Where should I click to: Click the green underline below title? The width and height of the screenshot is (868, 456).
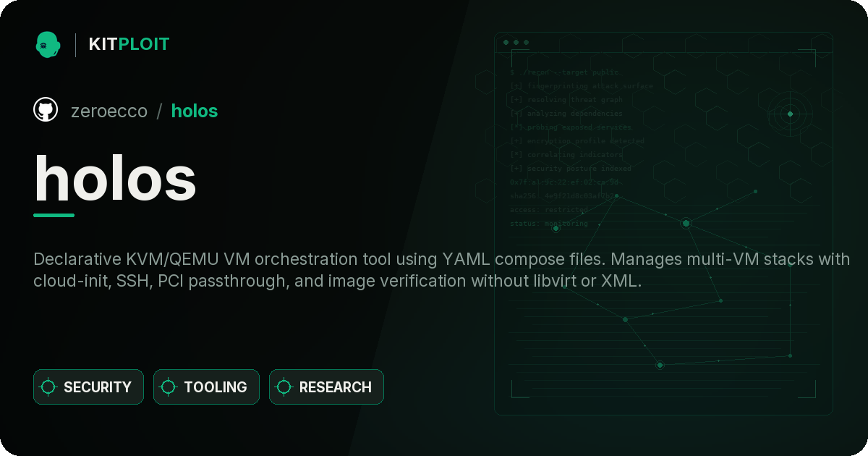click(x=54, y=215)
